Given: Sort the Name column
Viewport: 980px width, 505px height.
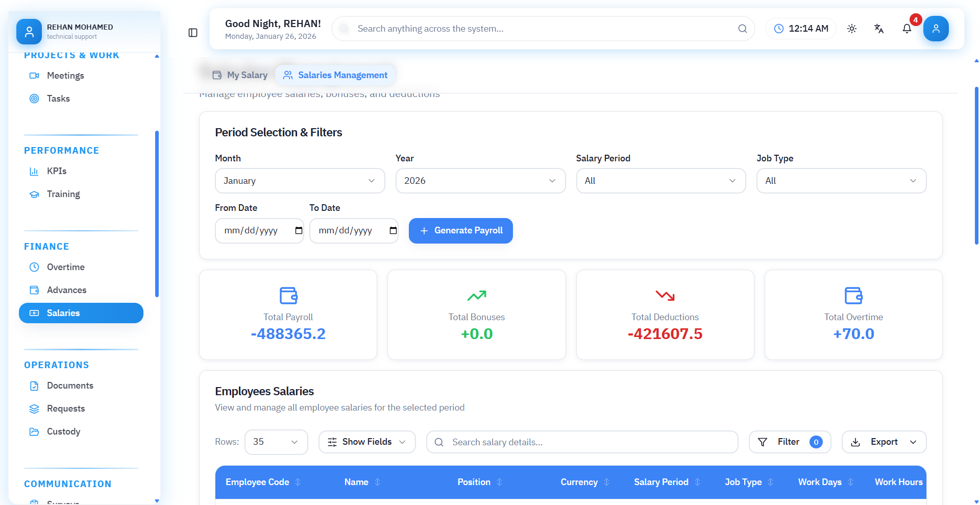Looking at the screenshot, I should (377, 482).
